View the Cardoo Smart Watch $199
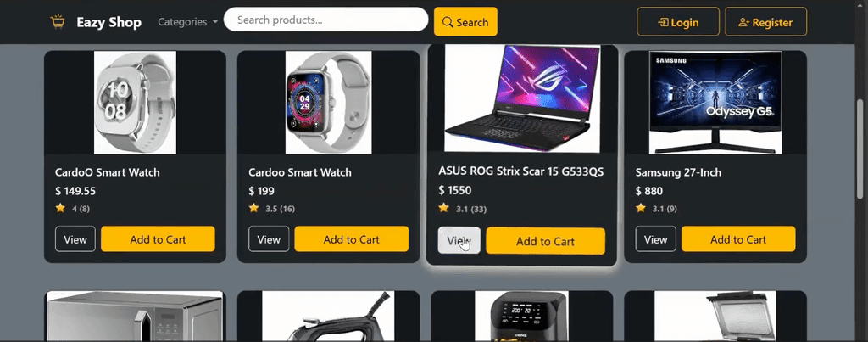The image size is (868, 342). pyautogui.click(x=269, y=239)
